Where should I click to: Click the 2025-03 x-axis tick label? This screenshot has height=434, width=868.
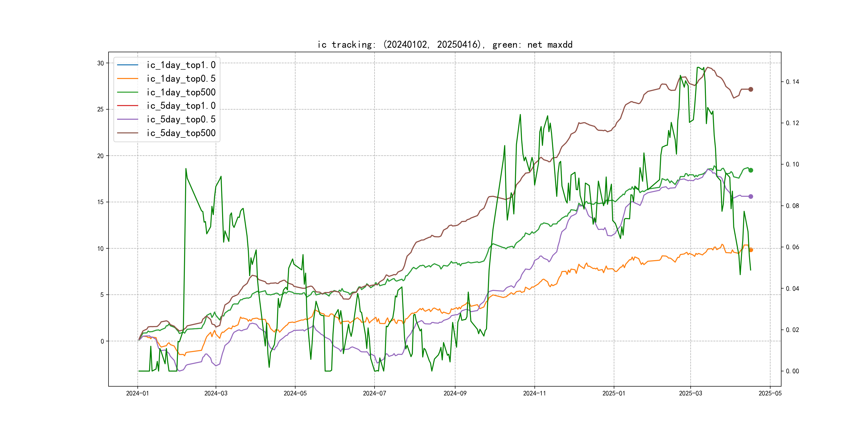(690, 393)
